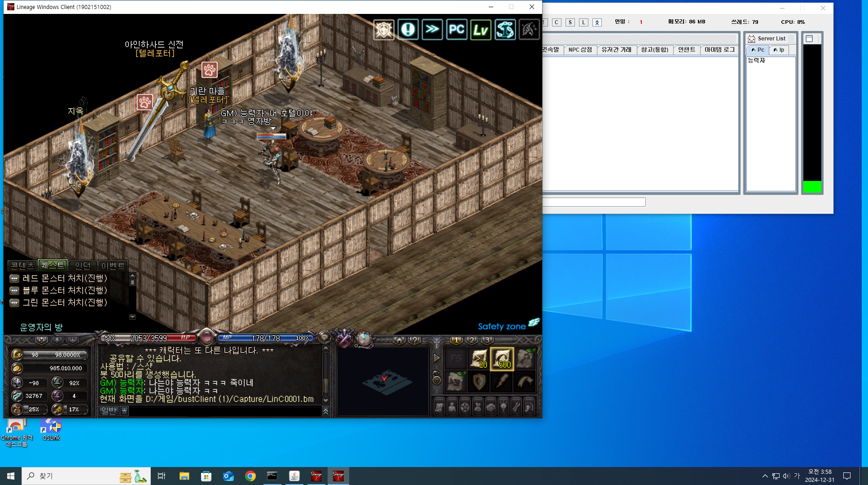
Task: Toggle the chat bubble icon by the MP bar
Action: click(x=324, y=337)
